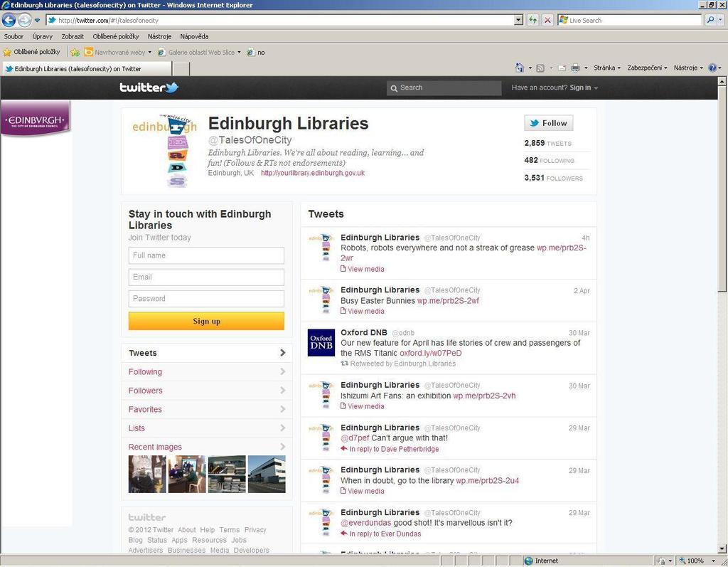
Task: Click the first recent image thumbnail
Action: 147,474
